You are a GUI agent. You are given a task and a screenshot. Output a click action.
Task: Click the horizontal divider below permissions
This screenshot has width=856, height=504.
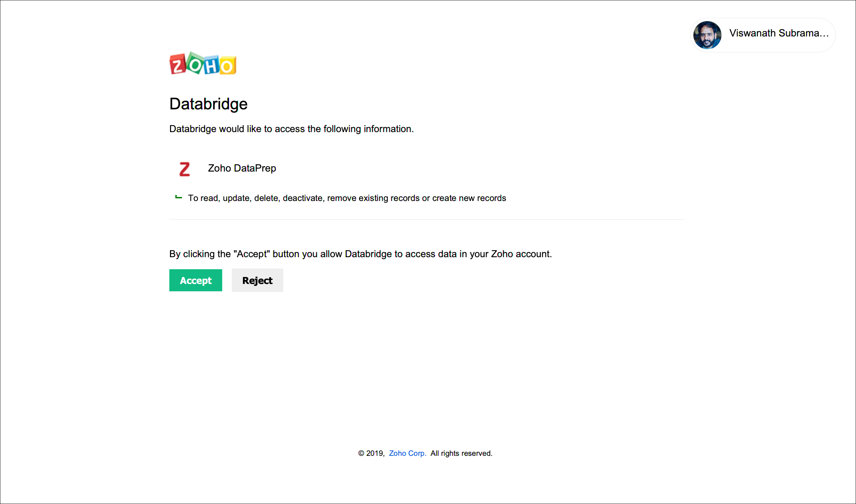pyautogui.click(x=426, y=219)
